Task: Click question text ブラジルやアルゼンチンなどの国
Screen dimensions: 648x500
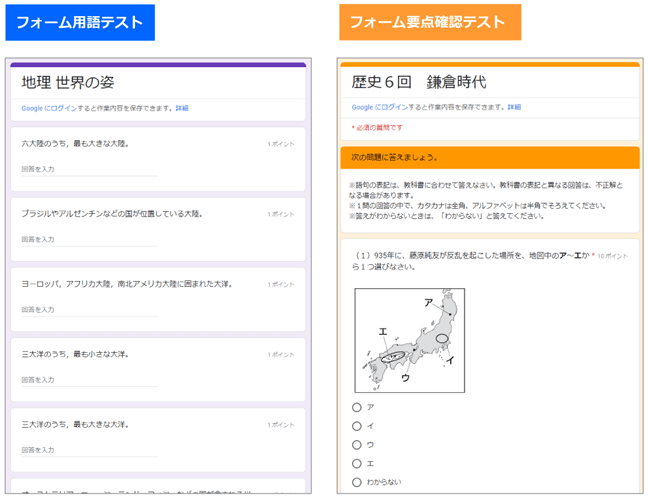Action: tap(112, 214)
